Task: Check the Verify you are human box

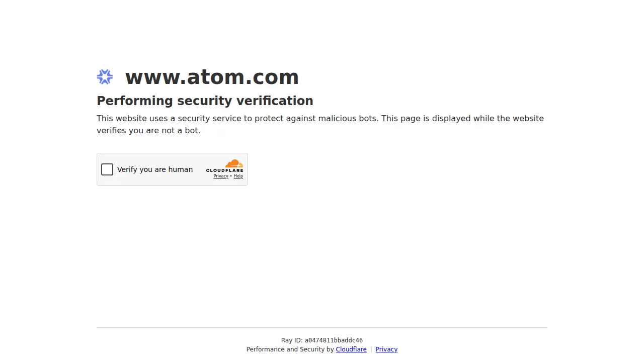Action: point(107,169)
